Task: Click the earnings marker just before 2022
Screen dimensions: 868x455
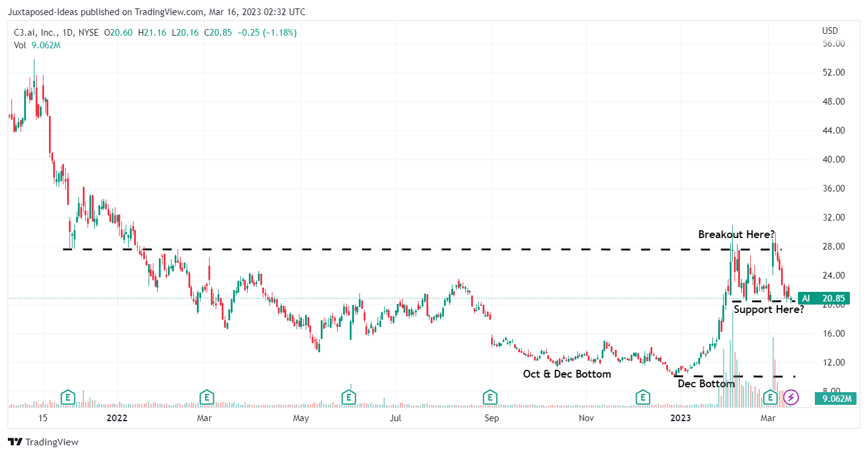Action: tap(68, 398)
